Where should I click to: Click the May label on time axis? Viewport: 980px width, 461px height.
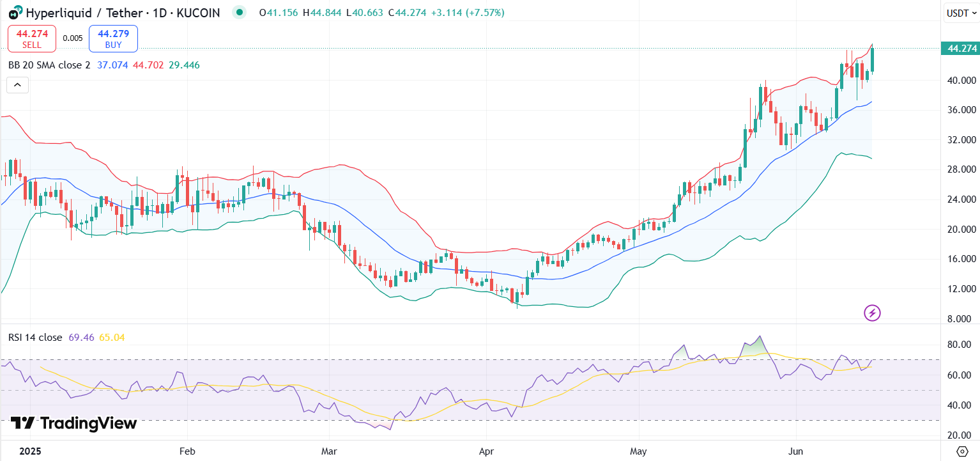(639, 451)
